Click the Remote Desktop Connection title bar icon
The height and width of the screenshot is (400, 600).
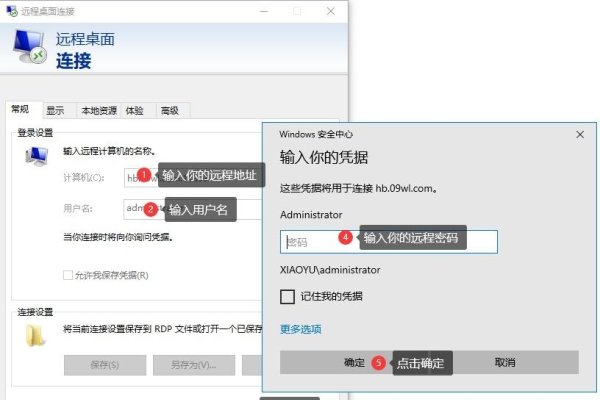pos(12,11)
